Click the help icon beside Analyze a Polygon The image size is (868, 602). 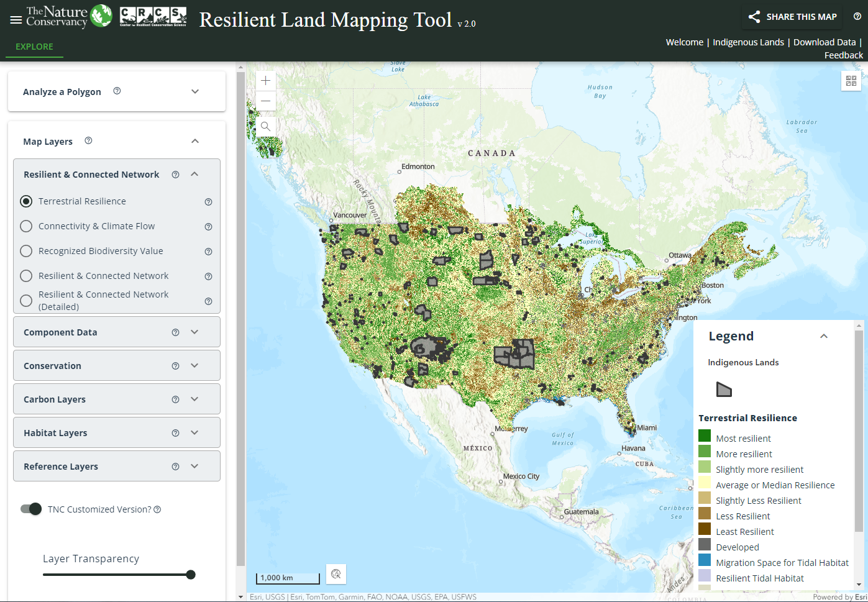pos(117,91)
